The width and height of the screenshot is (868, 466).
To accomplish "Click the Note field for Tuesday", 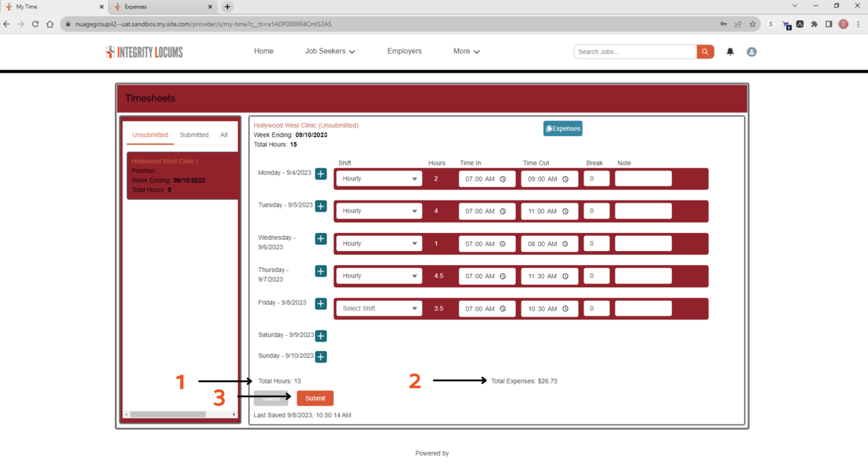I will (x=643, y=211).
